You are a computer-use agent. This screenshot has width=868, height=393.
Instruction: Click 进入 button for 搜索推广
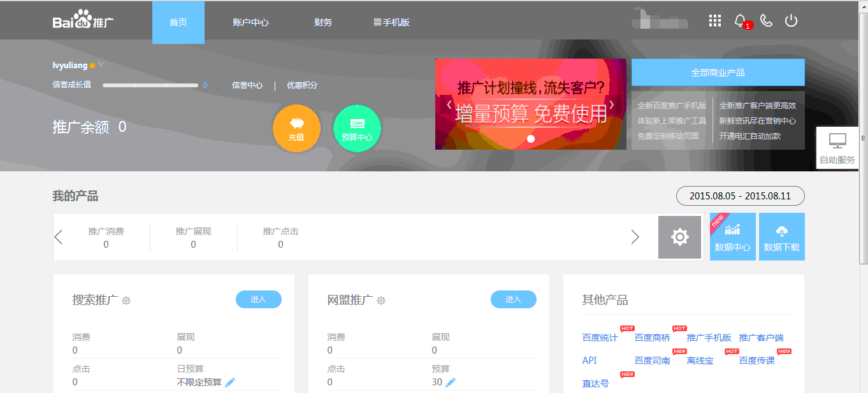(x=258, y=299)
